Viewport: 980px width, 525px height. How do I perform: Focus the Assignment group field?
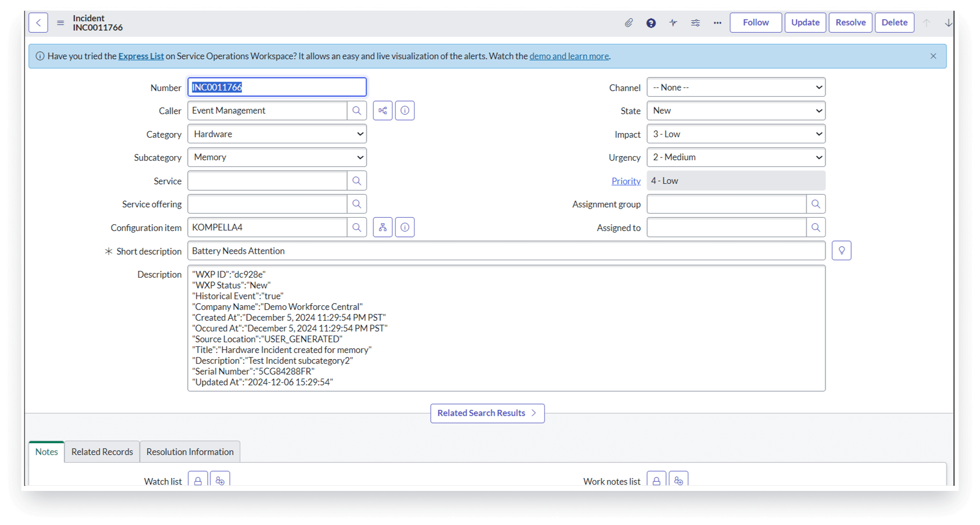point(726,204)
